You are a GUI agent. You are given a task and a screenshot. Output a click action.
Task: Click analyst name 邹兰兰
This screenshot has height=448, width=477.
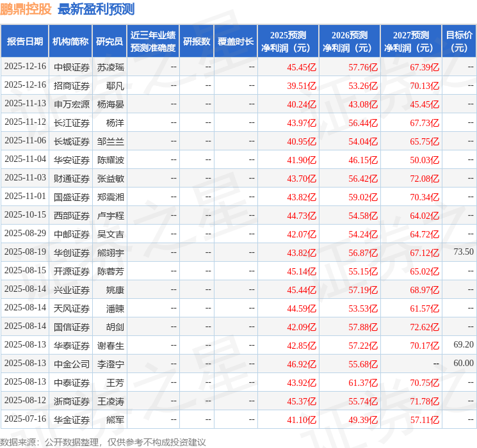pos(110,141)
